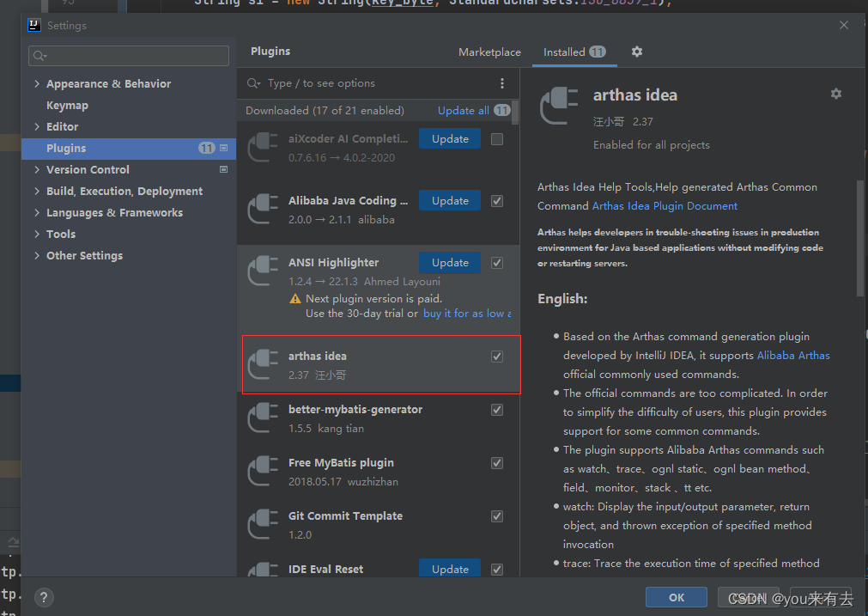Click the search icon in plugin filter
This screenshot has height=616, width=868.
(x=253, y=83)
